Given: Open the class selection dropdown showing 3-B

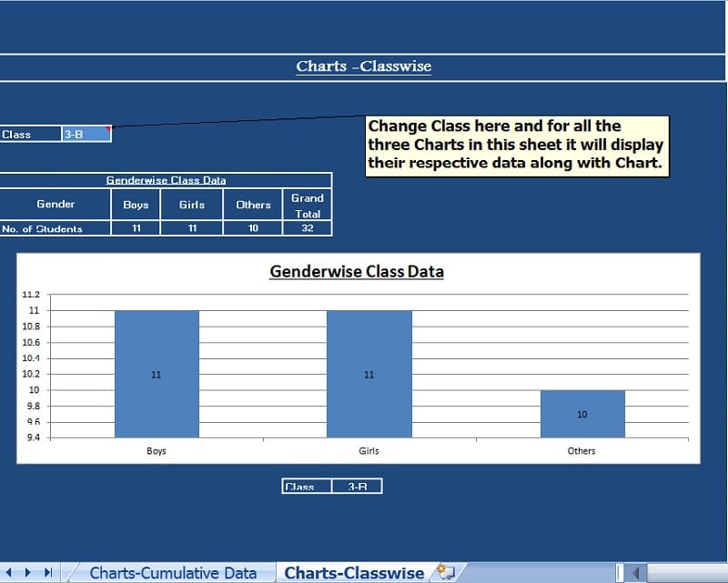Looking at the screenshot, I should pyautogui.click(x=86, y=133).
